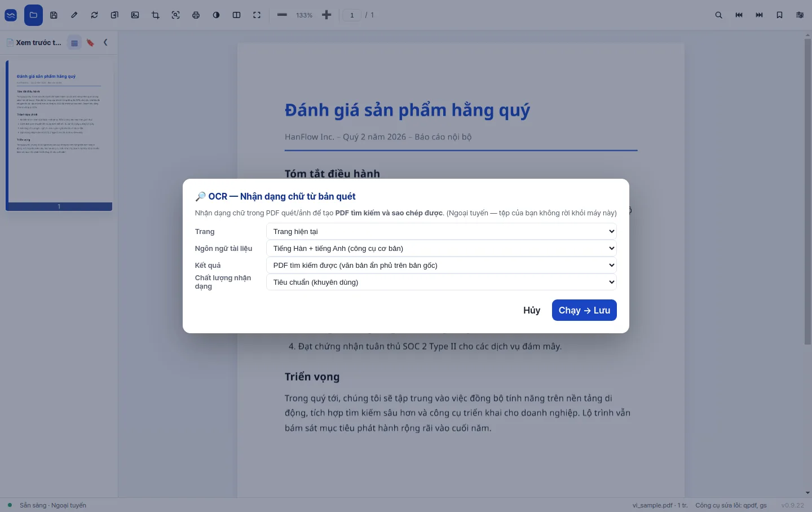Select the pencil edit tool
The height and width of the screenshot is (512, 812).
click(74, 15)
